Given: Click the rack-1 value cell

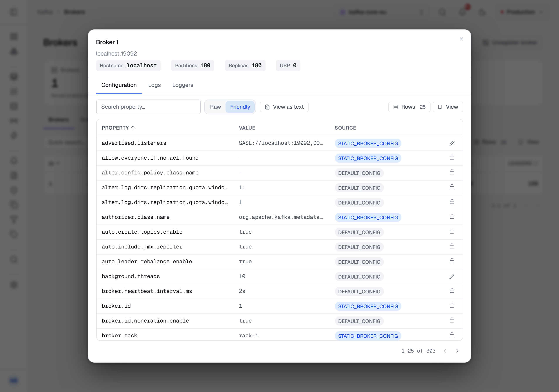Looking at the screenshot, I should (248, 336).
